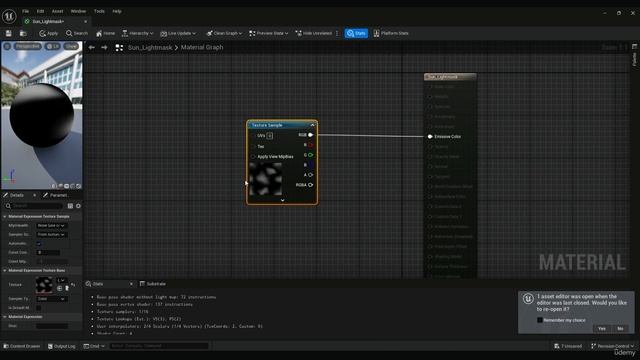Open the Hierarchy dropdown
The height and width of the screenshot is (360, 640).
tap(137, 33)
